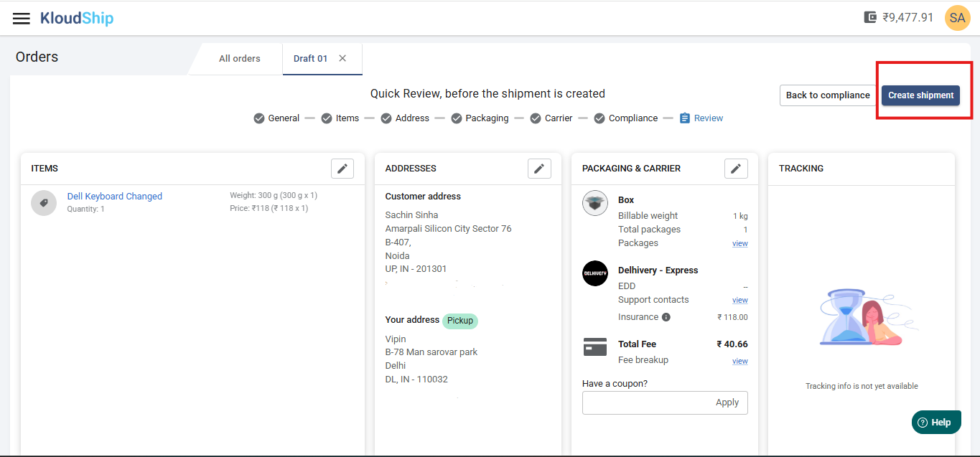Open the hamburger navigation menu
Image resolution: width=980 pixels, height=457 pixels.
tap(22, 19)
